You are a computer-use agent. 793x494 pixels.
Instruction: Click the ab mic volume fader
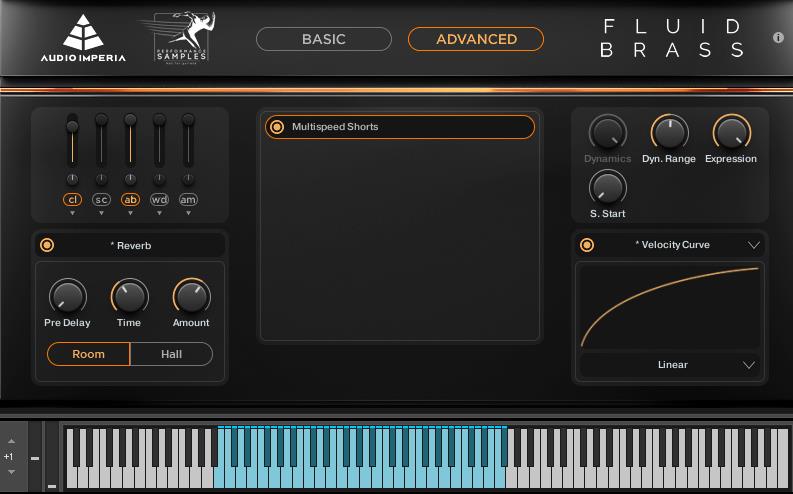pyautogui.click(x=130, y=141)
